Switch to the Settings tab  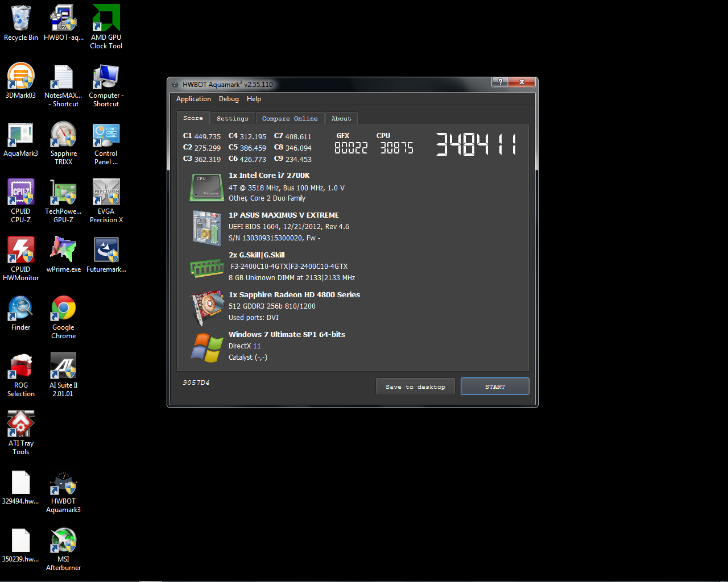[233, 118]
